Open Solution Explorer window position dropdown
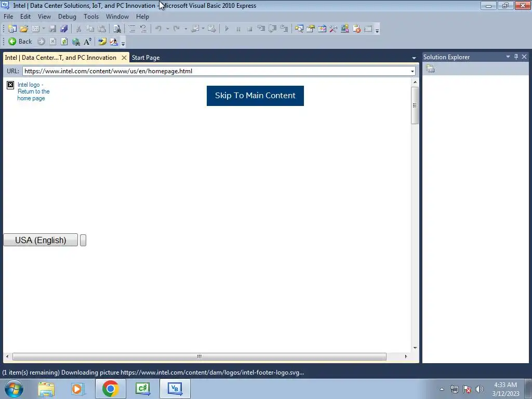 [508, 57]
